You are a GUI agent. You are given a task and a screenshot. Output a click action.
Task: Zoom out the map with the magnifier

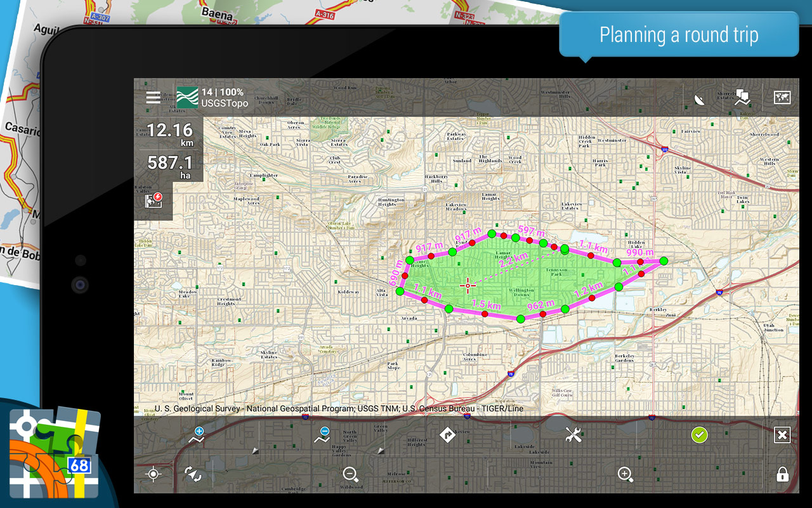click(x=350, y=474)
